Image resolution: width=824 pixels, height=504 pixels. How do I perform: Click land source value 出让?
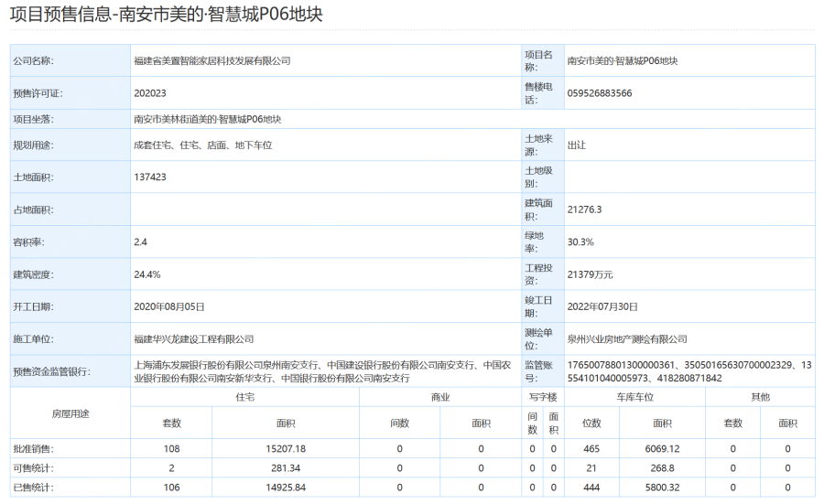click(577, 145)
